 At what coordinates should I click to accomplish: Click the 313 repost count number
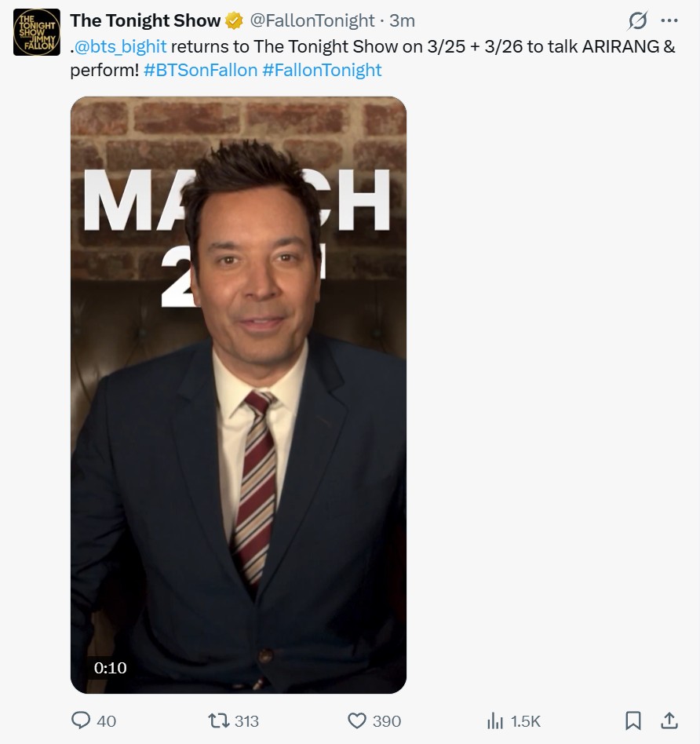point(246,721)
